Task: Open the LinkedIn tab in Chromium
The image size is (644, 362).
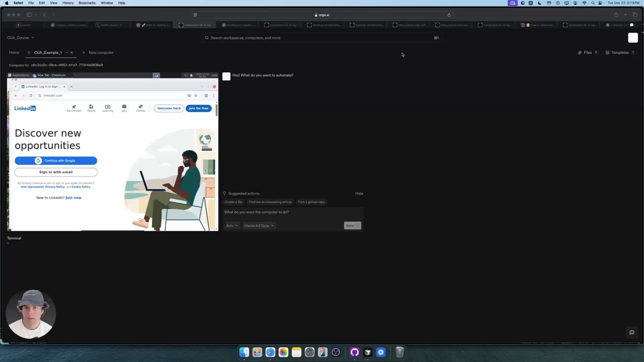Action: coord(43,86)
